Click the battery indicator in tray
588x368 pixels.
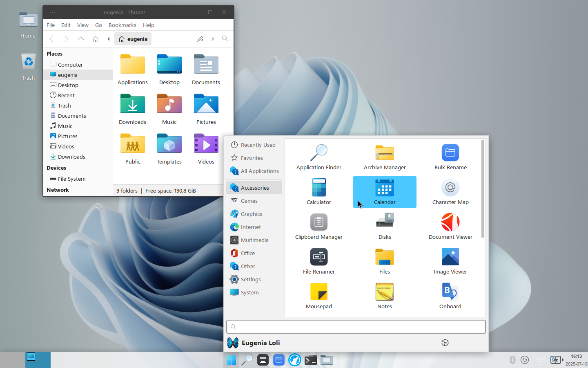pyautogui.click(x=557, y=360)
